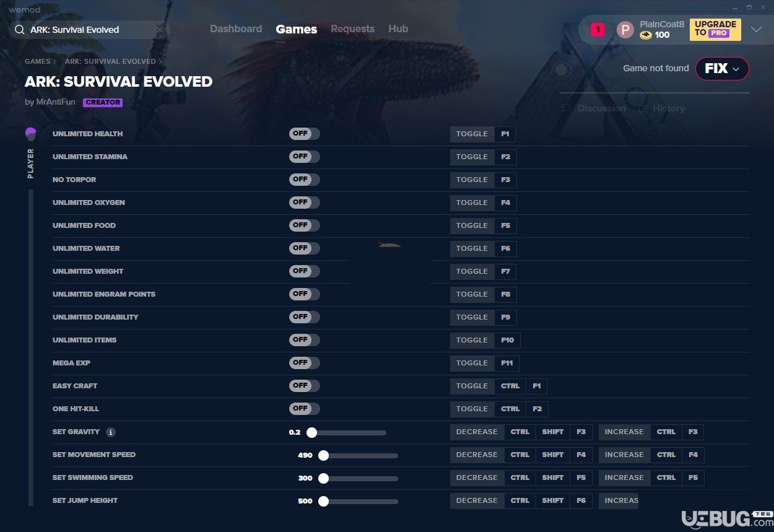
Task: Click the Movement Speed value 490
Action: 305,455
